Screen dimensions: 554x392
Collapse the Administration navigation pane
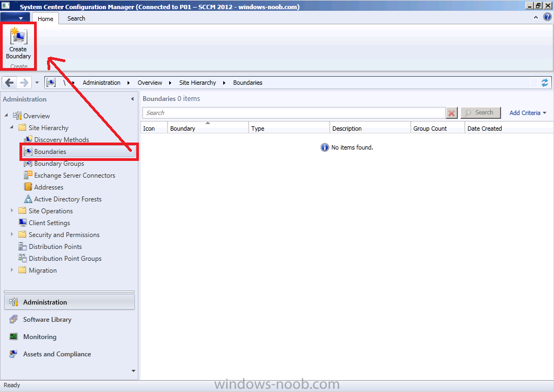click(x=132, y=99)
